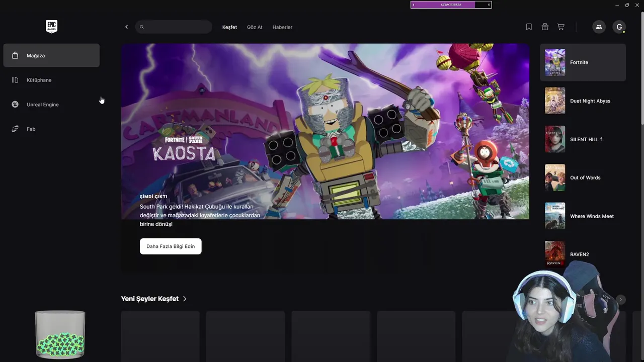Open Mağaza in the sidebar
This screenshot has width=644, height=362.
coord(51,55)
